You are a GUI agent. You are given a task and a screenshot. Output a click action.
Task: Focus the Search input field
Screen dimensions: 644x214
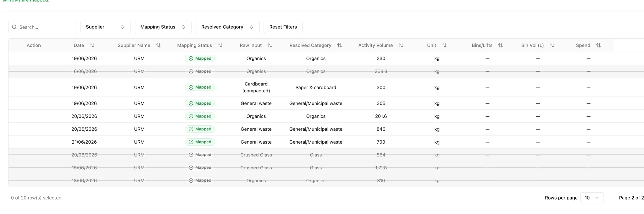(x=42, y=27)
